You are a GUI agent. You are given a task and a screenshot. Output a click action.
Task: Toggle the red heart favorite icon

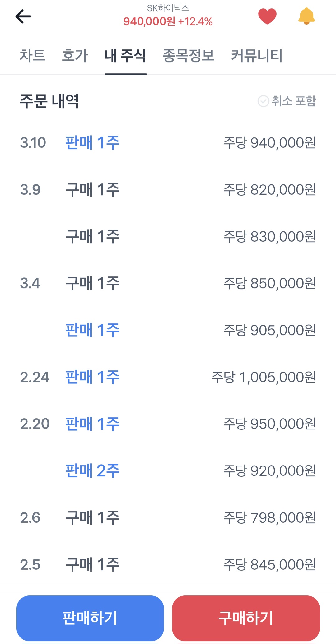pyautogui.click(x=267, y=16)
